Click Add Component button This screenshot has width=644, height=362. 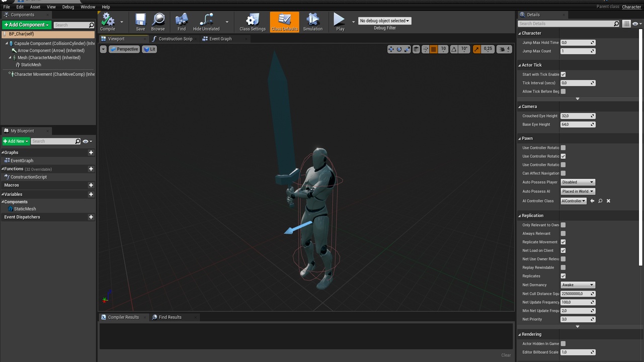tap(27, 25)
